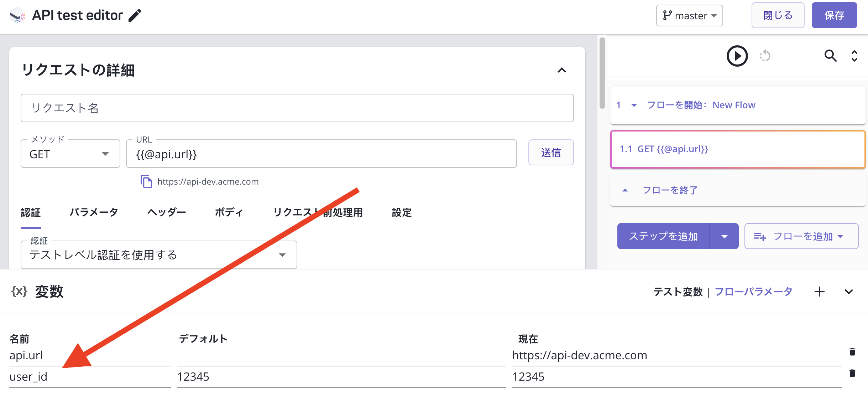Switch to the ヘッダー tab
The image size is (868, 412).
(166, 212)
